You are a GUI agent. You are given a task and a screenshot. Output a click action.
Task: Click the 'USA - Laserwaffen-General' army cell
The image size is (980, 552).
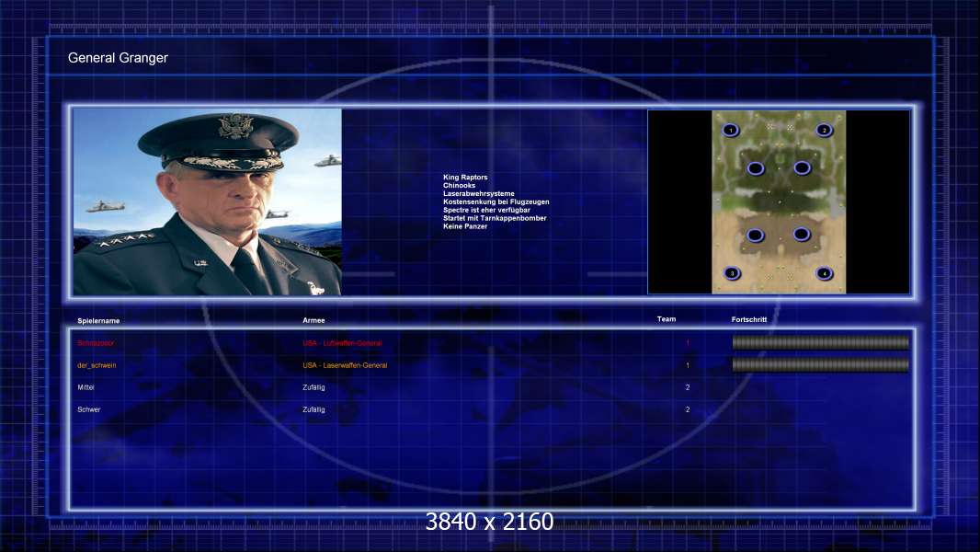pos(345,365)
